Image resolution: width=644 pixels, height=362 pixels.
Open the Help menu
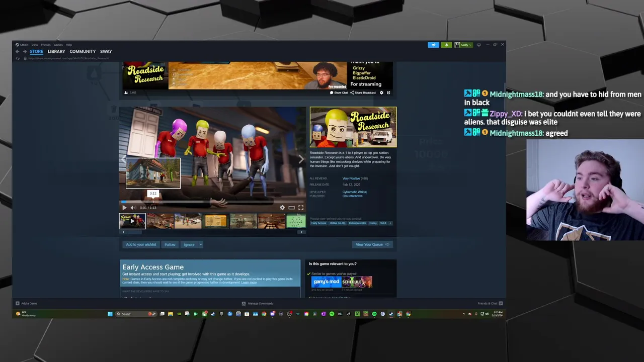coord(69,45)
